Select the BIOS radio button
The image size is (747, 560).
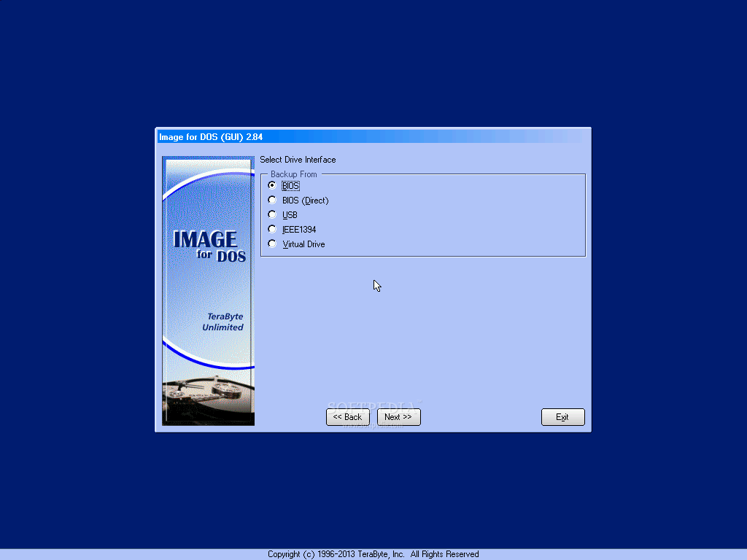click(272, 185)
